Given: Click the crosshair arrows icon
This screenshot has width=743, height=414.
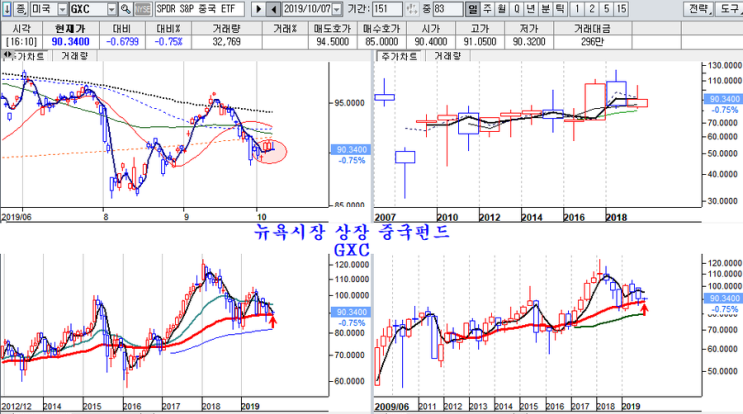Looking at the screenshot, I should [x=412, y=9].
